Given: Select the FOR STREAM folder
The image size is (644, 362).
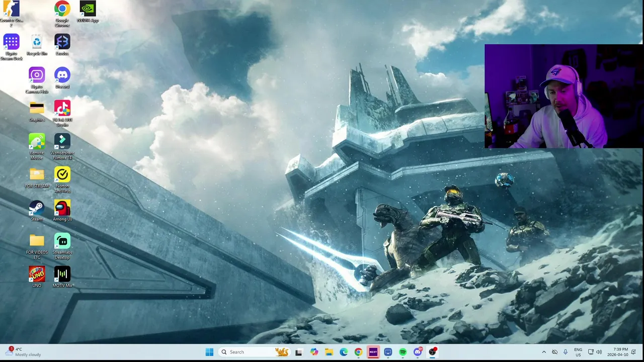Looking at the screenshot, I should (x=37, y=177).
